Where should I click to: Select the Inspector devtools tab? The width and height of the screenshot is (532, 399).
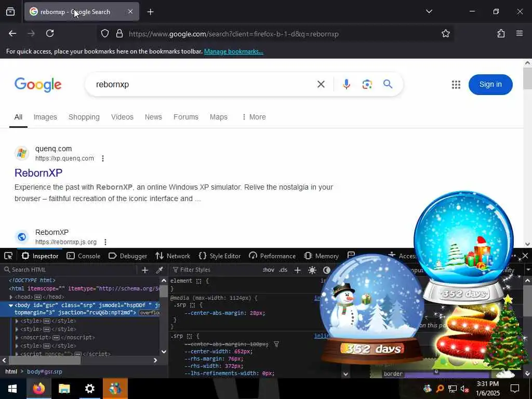(40, 256)
